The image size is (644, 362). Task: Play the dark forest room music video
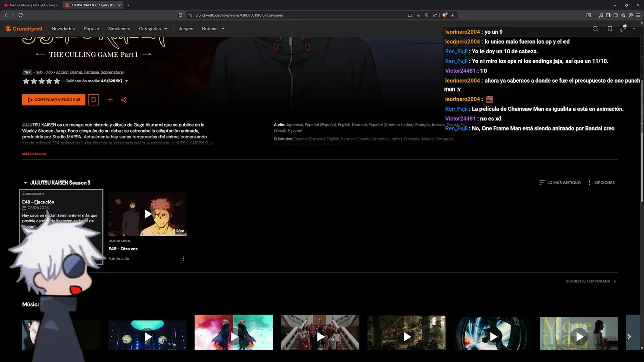tap(407, 333)
